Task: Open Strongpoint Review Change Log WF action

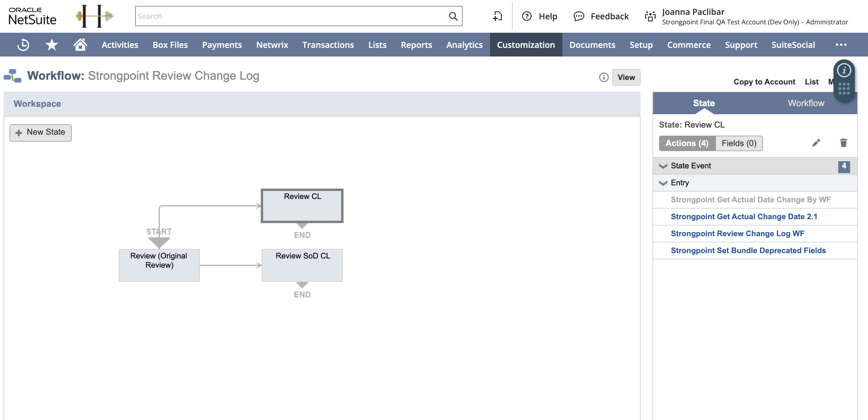Action: [737, 233]
